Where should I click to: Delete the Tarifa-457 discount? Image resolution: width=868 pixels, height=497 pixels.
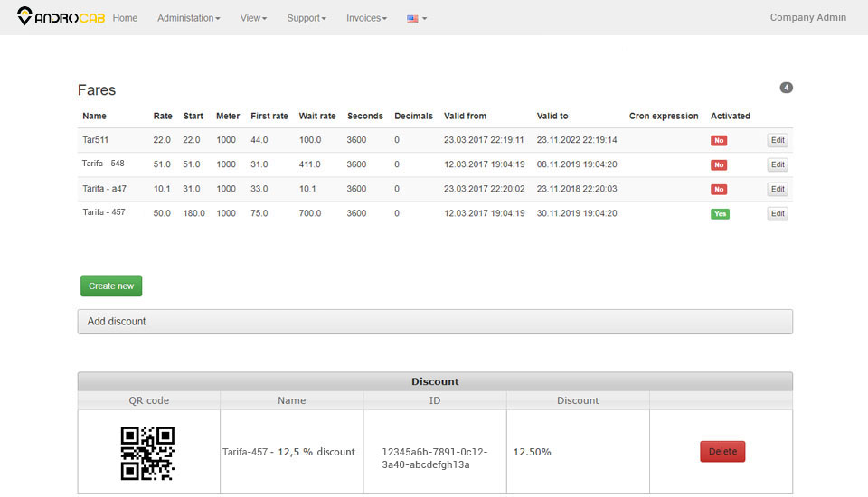tap(722, 451)
